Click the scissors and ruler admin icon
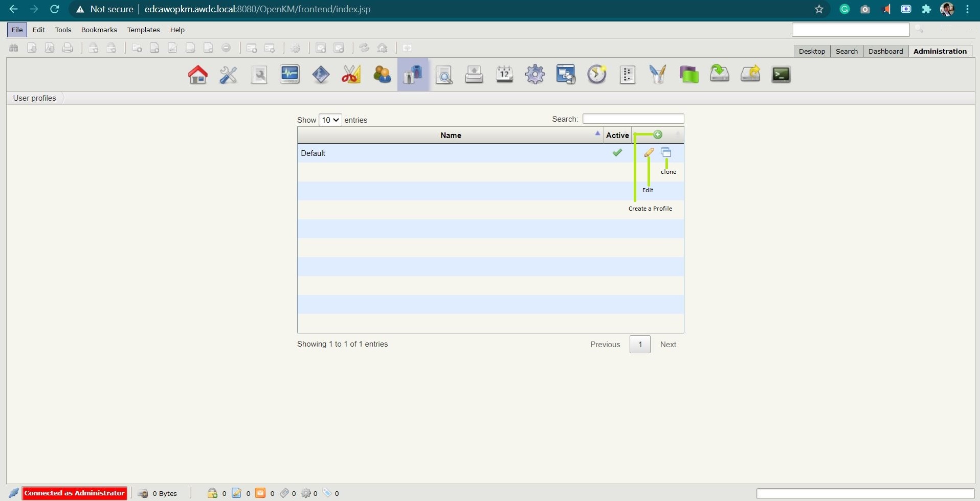The width and height of the screenshot is (980, 501). 351,75
